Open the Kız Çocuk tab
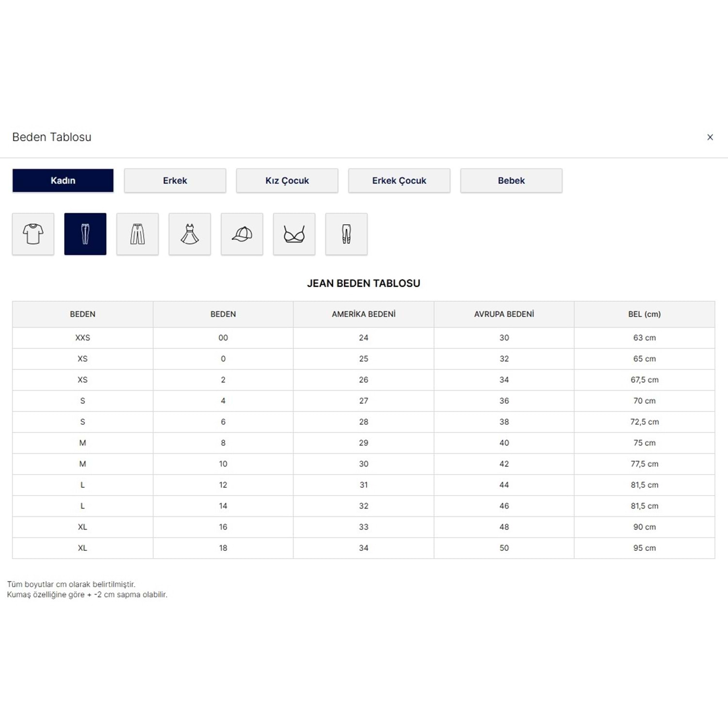This screenshot has width=728, height=728. tap(287, 181)
